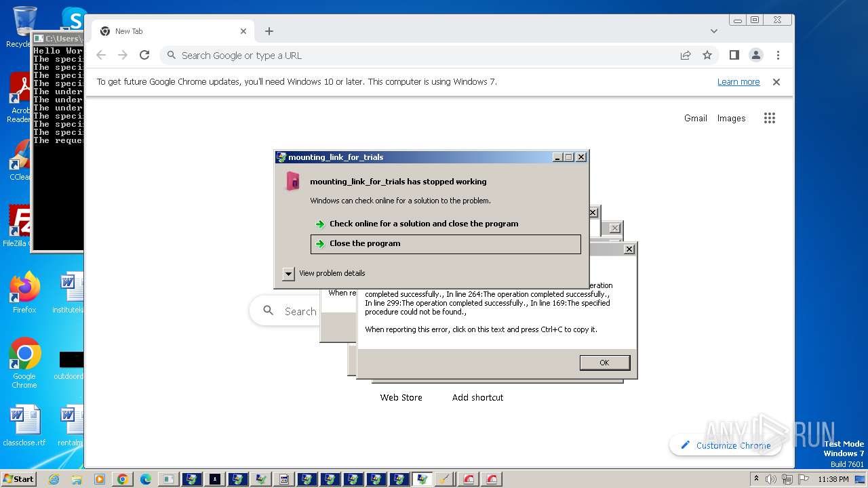Close the front error message box
868x488 pixels.
tap(629, 249)
